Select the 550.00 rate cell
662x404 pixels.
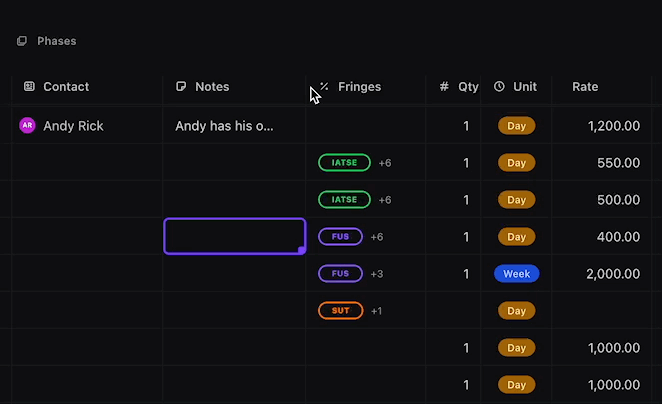tap(602, 163)
